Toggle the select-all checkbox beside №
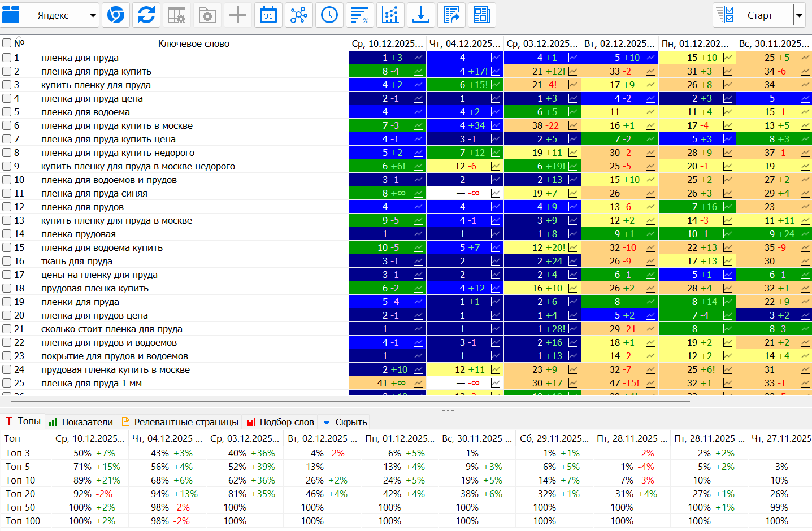This screenshot has height=531, width=812. tap(7, 43)
